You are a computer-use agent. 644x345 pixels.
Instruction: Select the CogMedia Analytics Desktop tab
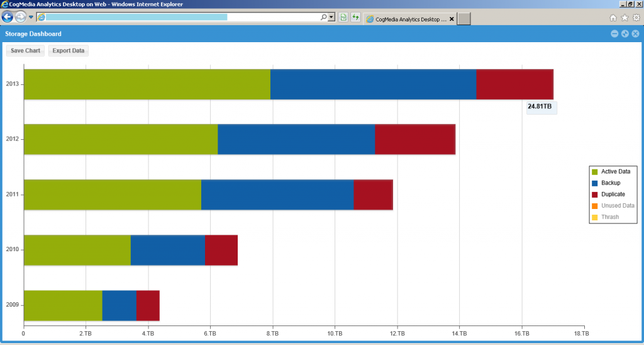(x=406, y=19)
